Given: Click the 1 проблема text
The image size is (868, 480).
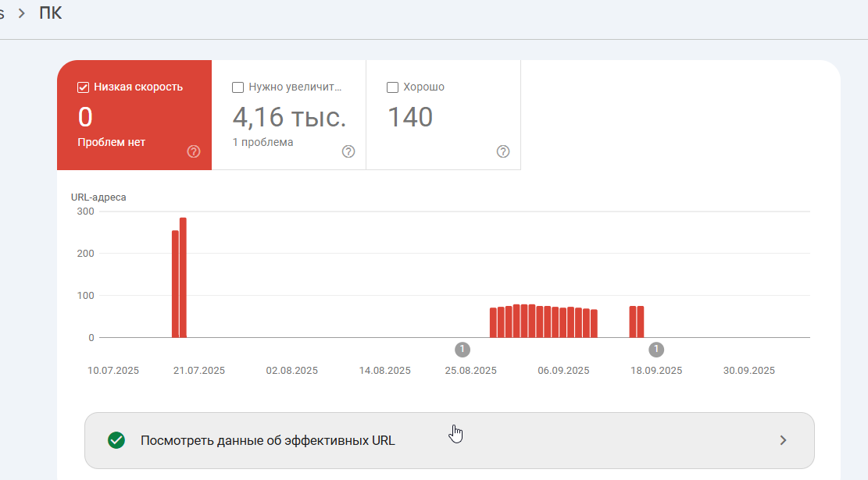Looking at the screenshot, I should coord(263,142).
